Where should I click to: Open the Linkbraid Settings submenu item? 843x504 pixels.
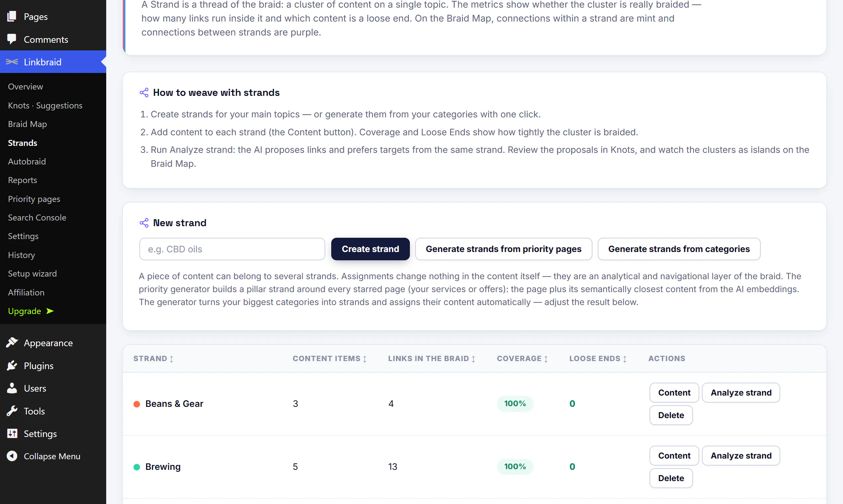click(x=23, y=236)
